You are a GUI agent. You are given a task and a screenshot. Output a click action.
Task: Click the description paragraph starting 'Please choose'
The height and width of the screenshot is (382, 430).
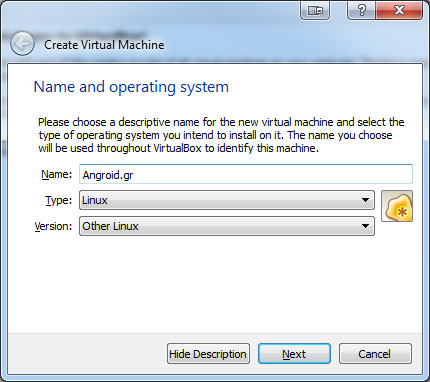[x=221, y=135]
